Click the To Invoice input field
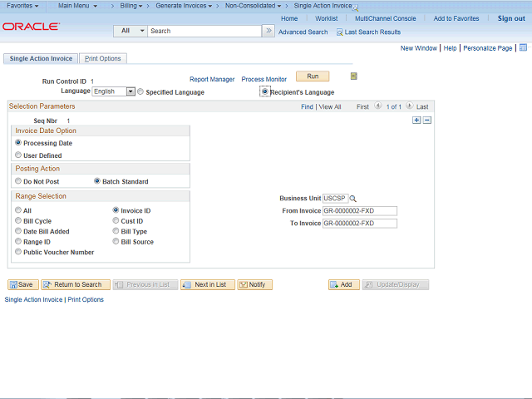The height and width of the screenshot is (399, 532). coord(360,224)
